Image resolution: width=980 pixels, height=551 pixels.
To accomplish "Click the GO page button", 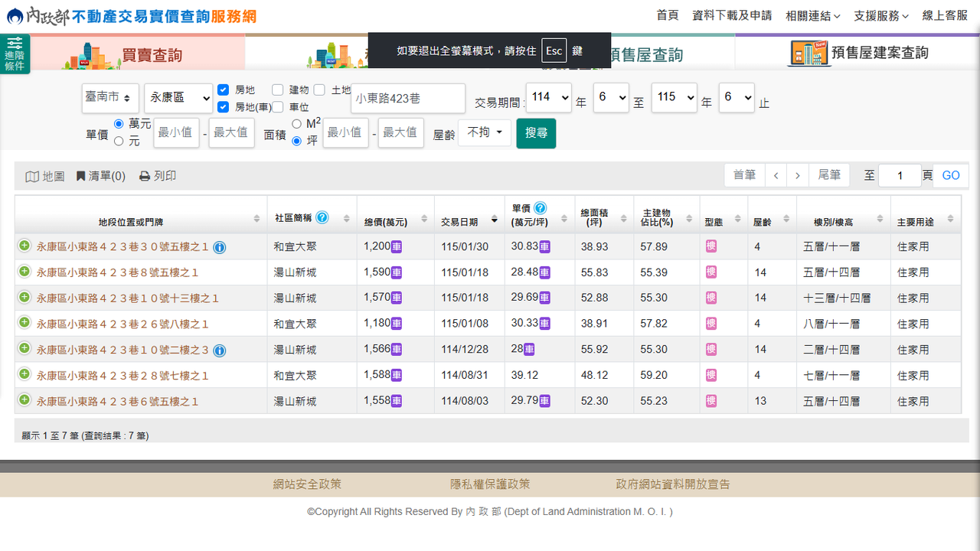I will pyautogui.click(x=951, y=175).
